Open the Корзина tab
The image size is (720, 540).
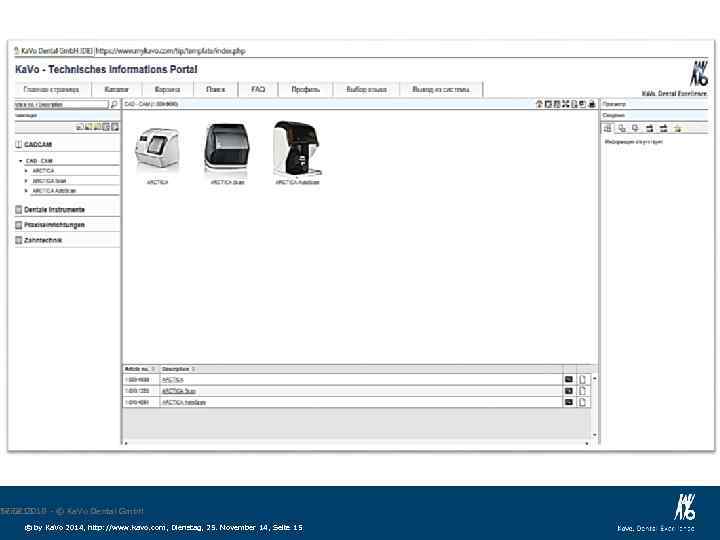pyautogui.click(x=168, y=90)
